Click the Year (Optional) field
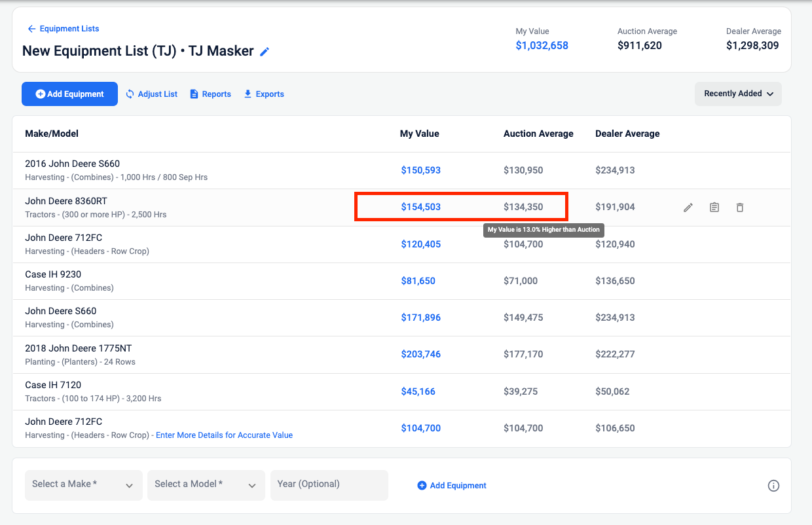This screenshot has height=525, width=812. [x=329, y=485]
